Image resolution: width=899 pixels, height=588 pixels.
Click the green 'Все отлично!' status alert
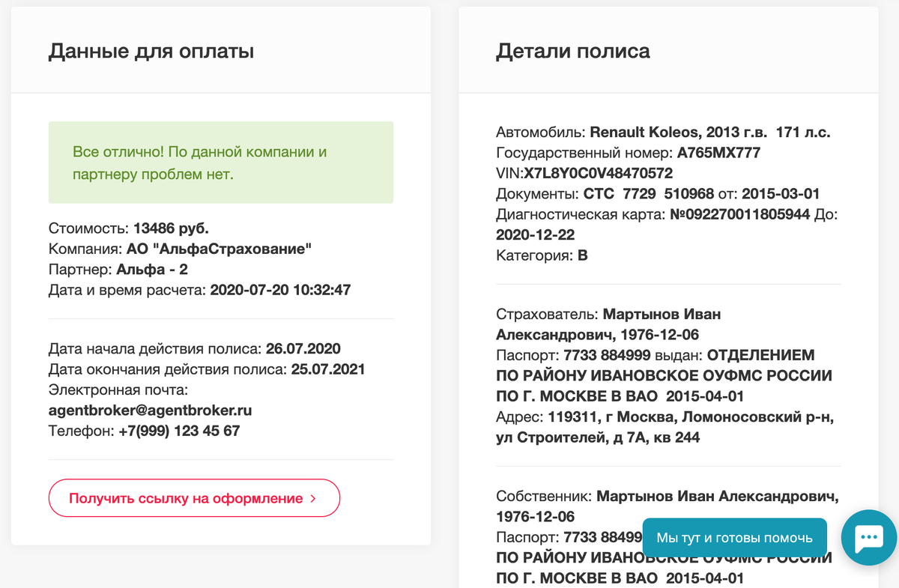[221, 163]
